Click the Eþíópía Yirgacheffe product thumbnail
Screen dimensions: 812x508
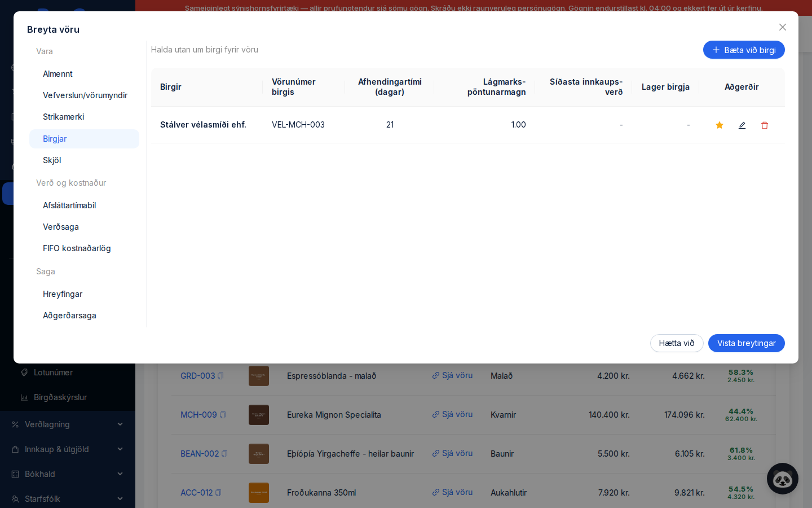point(259,454)
